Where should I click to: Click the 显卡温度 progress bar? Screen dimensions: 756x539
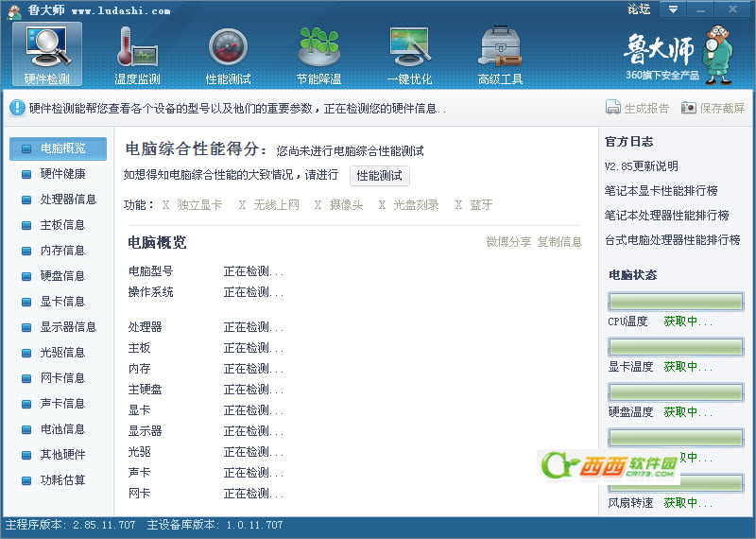coord(676,347)
